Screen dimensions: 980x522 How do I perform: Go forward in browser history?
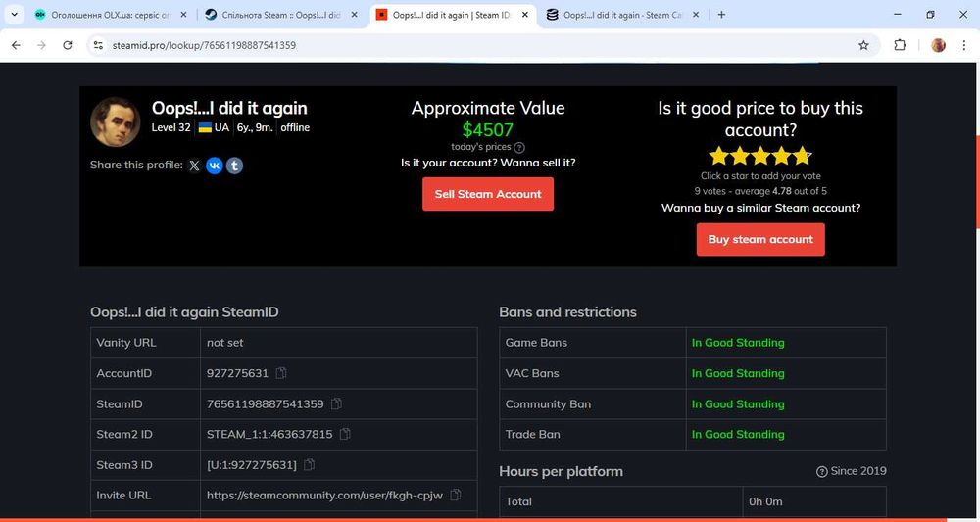point(41,45)
